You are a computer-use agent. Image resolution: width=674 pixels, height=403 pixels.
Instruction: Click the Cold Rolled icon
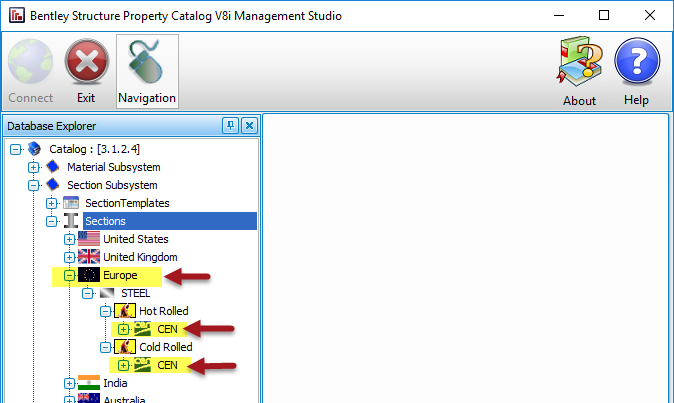click(125, 347)
